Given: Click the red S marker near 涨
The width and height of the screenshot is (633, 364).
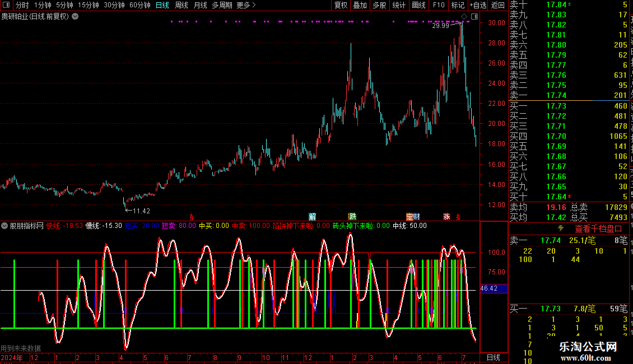Looking at the screenshot, I should click(x=458, y=217).
